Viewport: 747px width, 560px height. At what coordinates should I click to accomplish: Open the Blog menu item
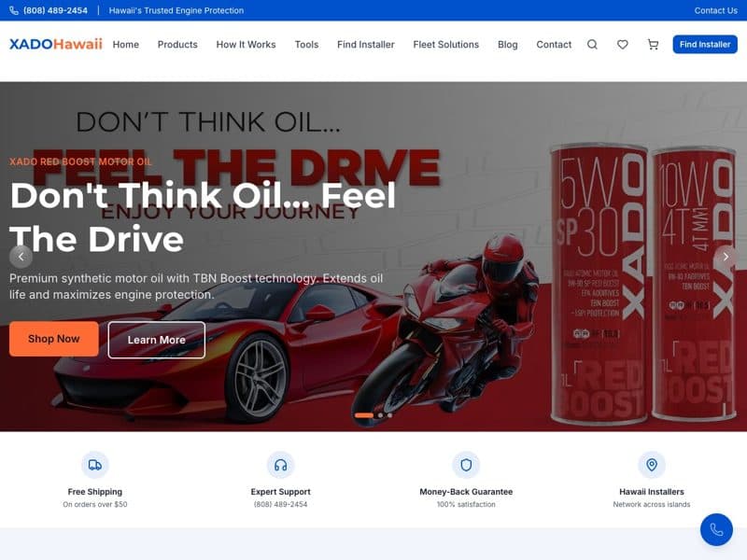pyautogui.click(x=507, y=44)
